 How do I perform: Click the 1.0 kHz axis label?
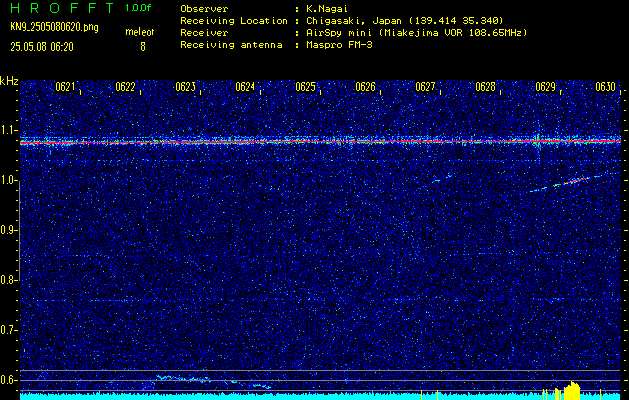[x=8, y=181]
